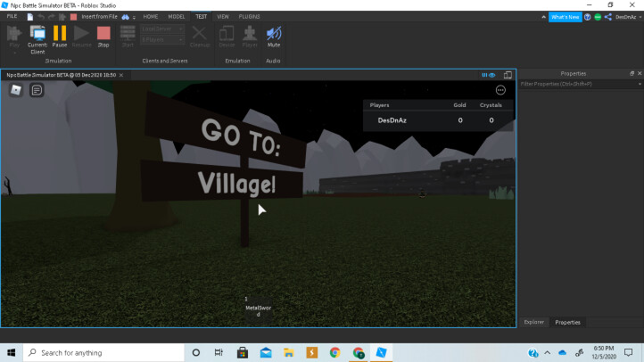Open Microsoft Store from taskbar
The width and height of the screenshot is (644, 362).
[x=243, y=352]
